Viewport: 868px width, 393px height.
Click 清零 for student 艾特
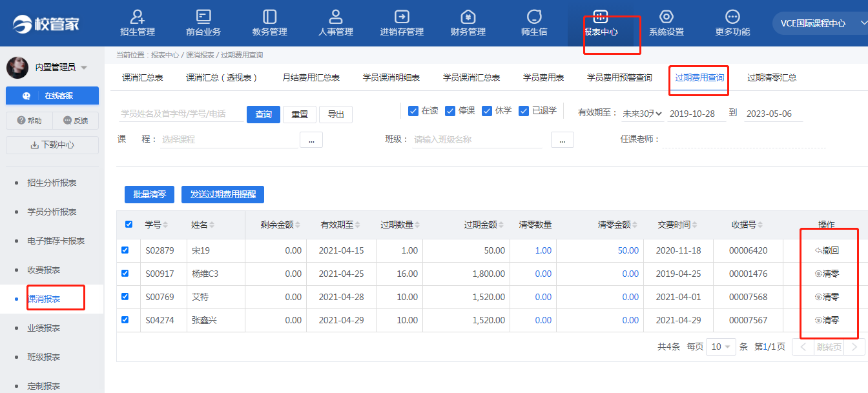click(827, 297)
